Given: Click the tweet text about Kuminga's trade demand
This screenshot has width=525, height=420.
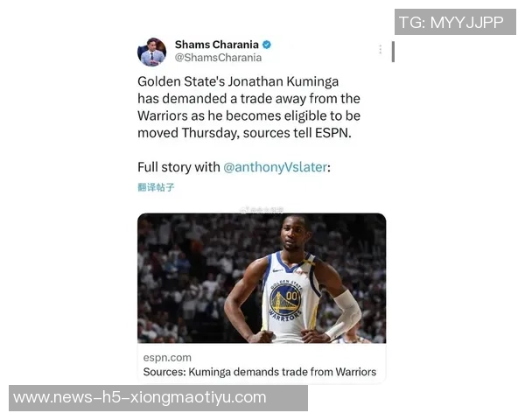Looking at the screenshot, I should click(248, 107).
